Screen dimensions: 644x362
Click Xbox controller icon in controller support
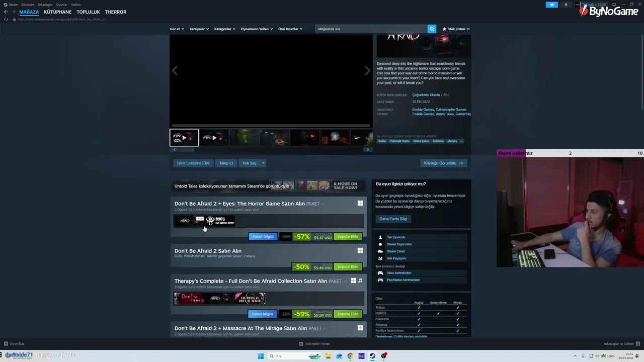(x=380, y=273)
